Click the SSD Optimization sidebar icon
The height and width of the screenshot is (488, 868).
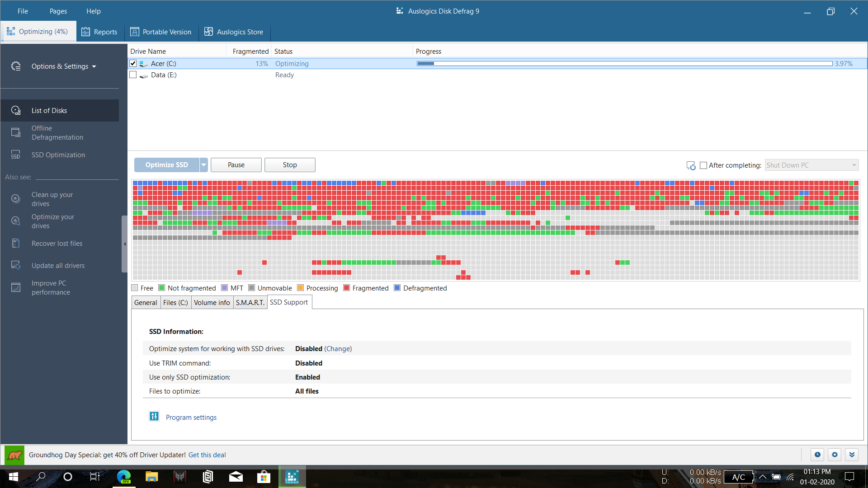(16, 155)
